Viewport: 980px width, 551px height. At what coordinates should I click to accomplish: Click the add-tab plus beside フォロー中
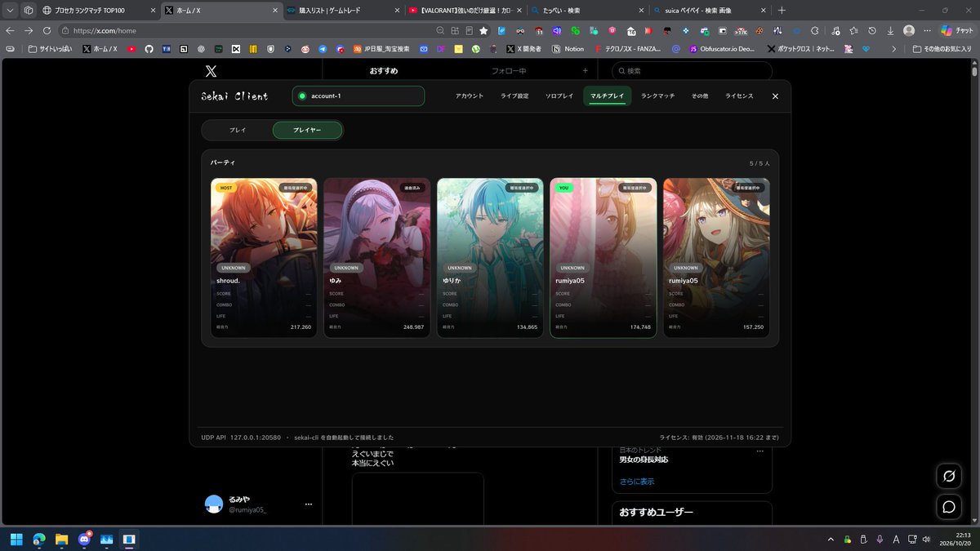click(585, 71)
